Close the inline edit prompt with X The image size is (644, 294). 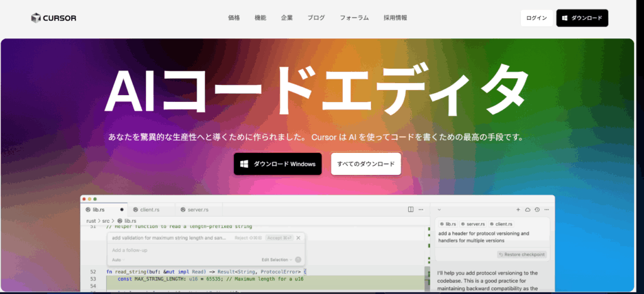[x=299, y=238]
